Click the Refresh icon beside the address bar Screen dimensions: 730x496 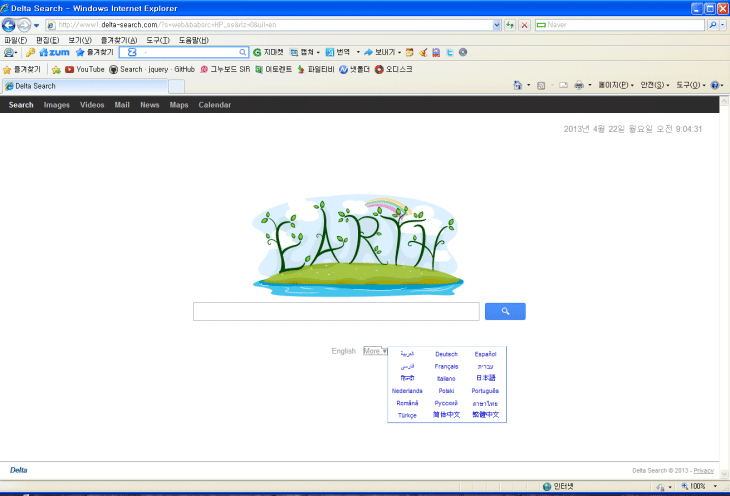511,24
